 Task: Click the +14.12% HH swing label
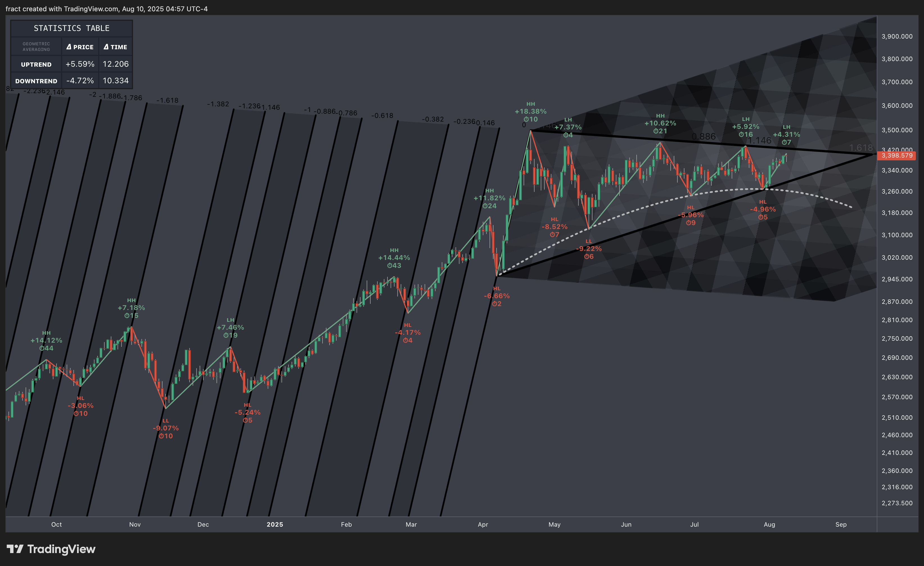[46, 341]
